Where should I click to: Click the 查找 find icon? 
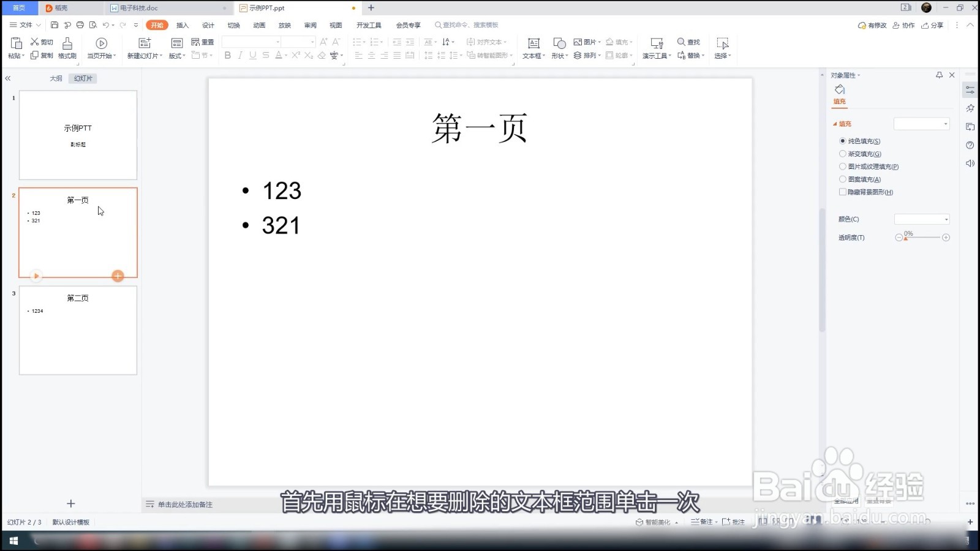[688, 42]
